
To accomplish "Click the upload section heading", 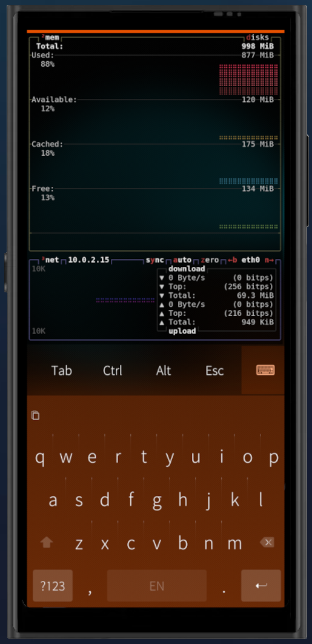I will pyautogui.click(x=182, y=332).
